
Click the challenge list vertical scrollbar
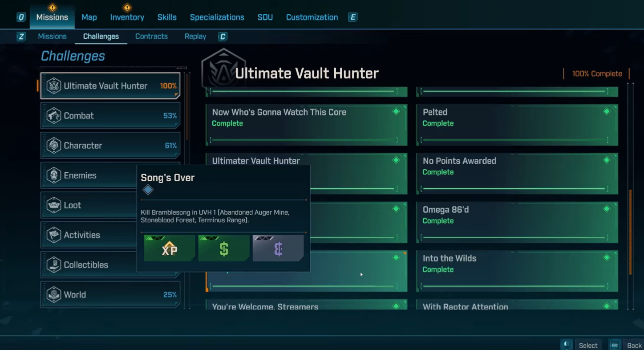coord(630,232)
